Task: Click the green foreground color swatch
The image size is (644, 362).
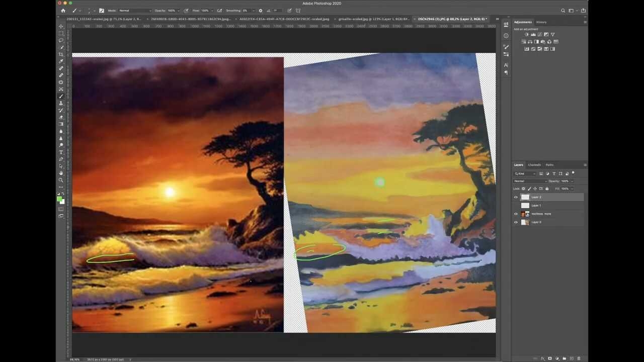Action: pyautogui.click(x=60, y=199)
